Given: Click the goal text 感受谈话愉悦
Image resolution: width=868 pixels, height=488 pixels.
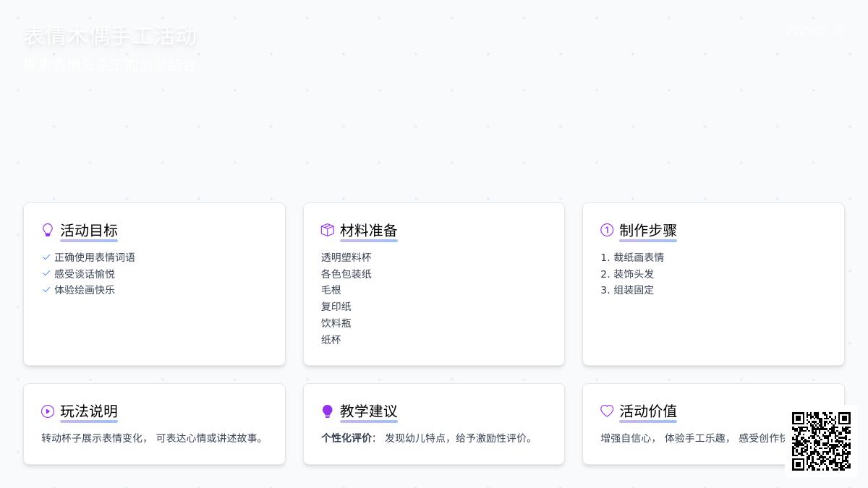Looking at the screenshot, I should tap(85, 274).
